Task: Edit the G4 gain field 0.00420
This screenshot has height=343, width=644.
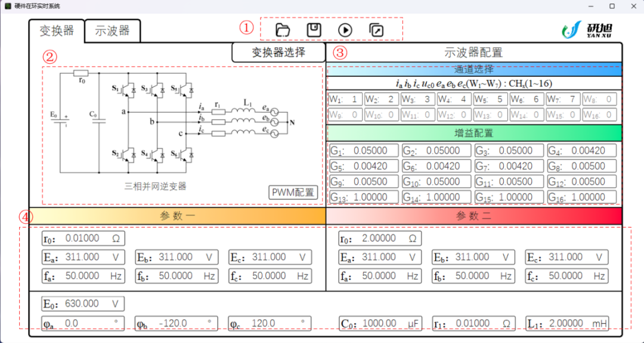Action: (x=582, y=151)
